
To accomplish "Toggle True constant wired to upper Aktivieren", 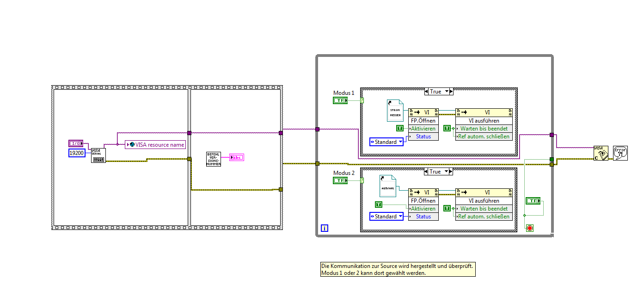I will 400,128.
